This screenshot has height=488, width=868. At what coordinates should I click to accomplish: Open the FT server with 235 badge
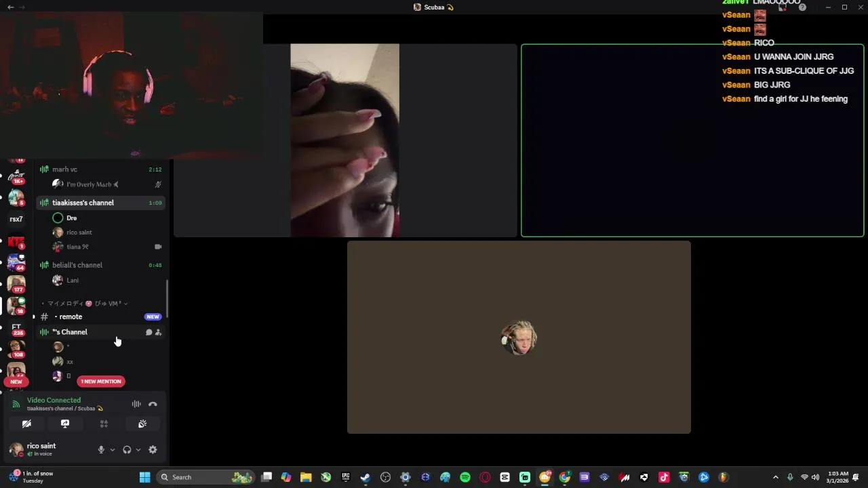pyautogui.click(x=16, y=328)
